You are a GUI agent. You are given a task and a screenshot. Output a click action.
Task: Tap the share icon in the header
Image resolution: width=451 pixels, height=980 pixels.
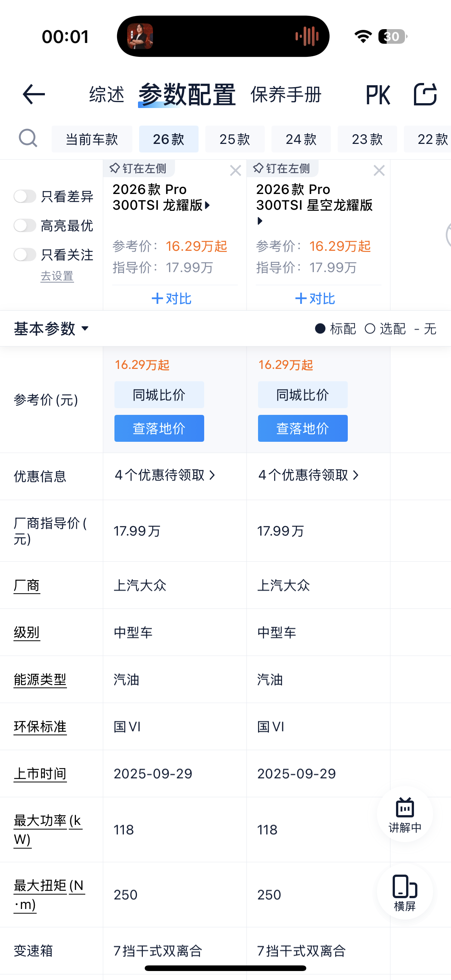tap(425, 94)
